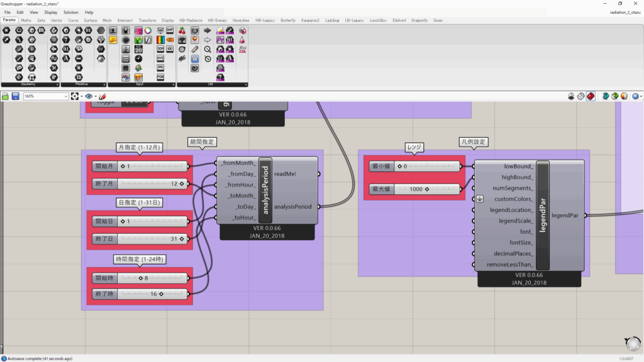Open the preview eye options dropdown arrow
The image size is (644, 362).
pyautogui.click(x=96, y=96)
